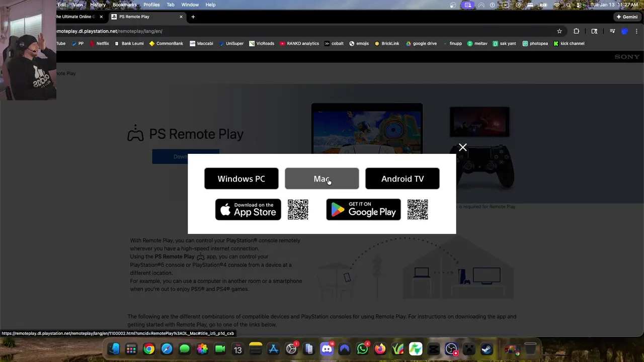Open Finder from the dock

pyautogui.click(x=113, y=349)
